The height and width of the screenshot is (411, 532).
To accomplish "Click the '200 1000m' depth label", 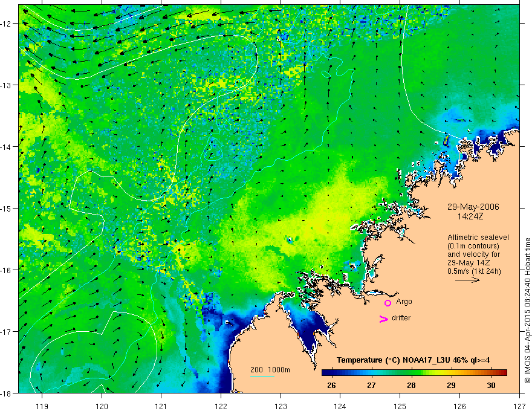I will point(270,370).
